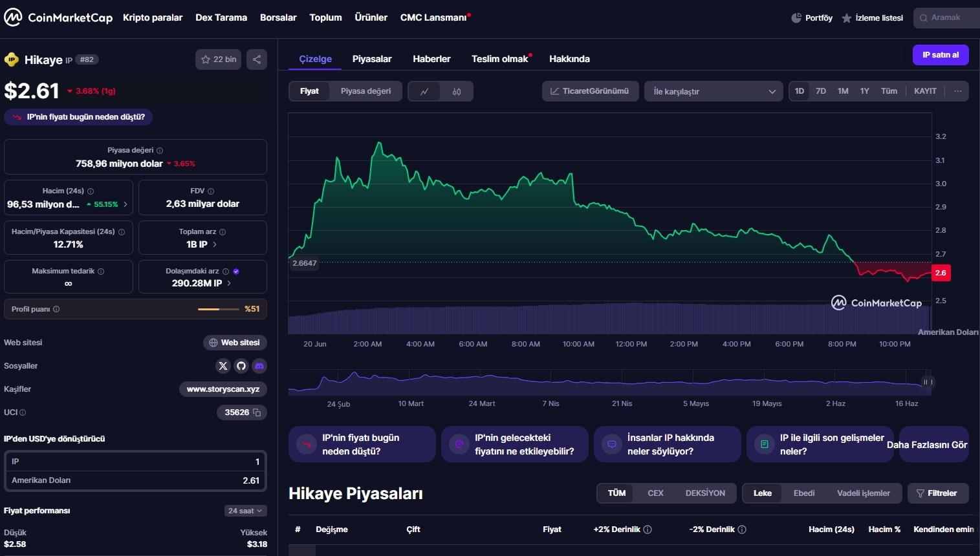Click the Hikaye IP coin logo
Viewport: 980px width, 556px height.
pyautogui.click(x=12, y=59)
